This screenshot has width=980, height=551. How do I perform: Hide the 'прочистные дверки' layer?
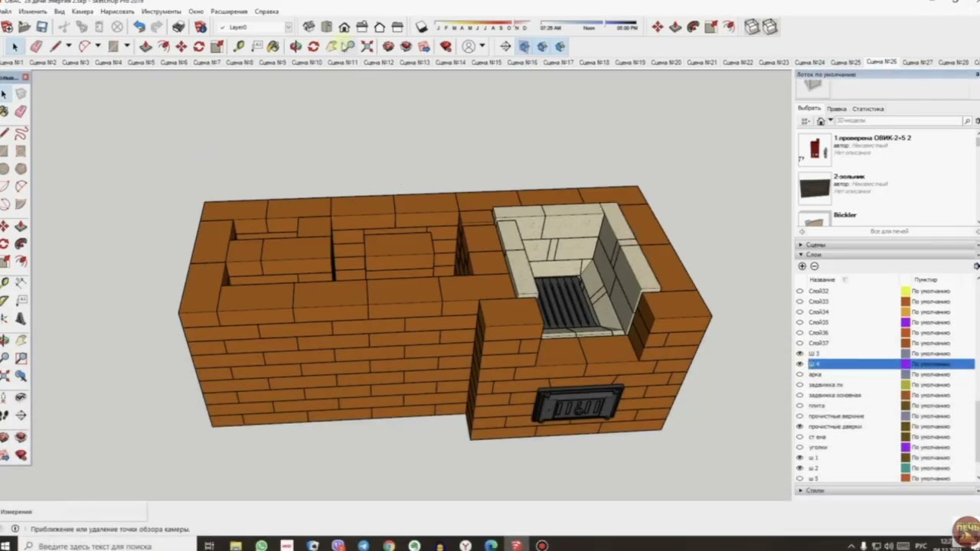800,426
